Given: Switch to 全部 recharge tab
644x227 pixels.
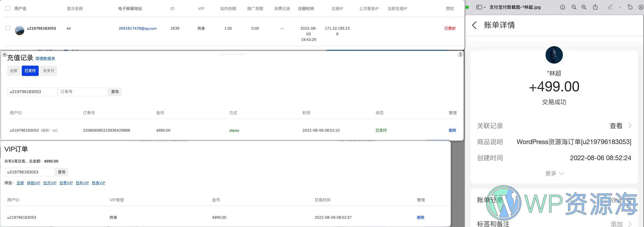Looking at the screenshot, I should [13, 70].
